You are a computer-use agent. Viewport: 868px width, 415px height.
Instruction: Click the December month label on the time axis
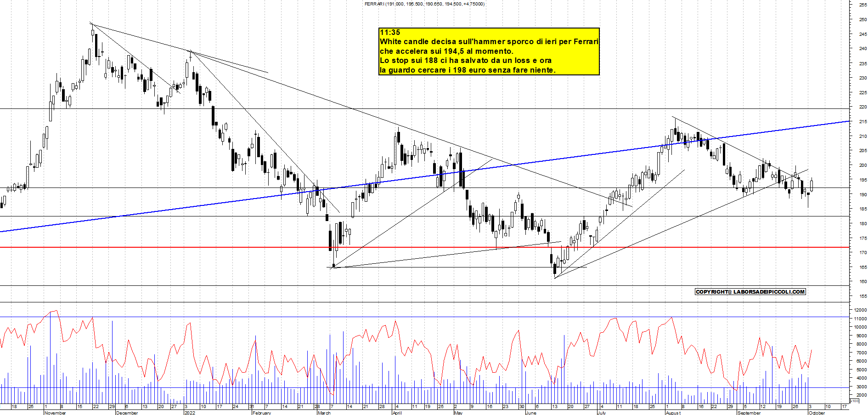click(x=127, y=413)
